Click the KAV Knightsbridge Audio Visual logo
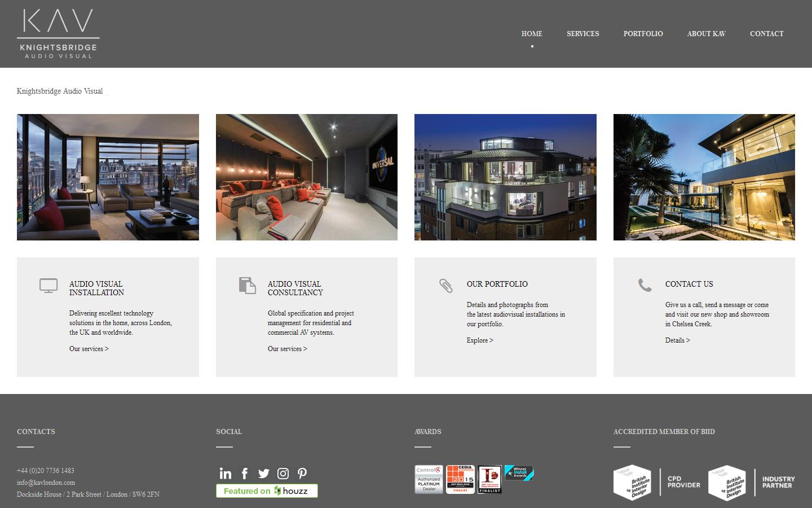Viewport: 812px width, 508px height. coord(58,33)
